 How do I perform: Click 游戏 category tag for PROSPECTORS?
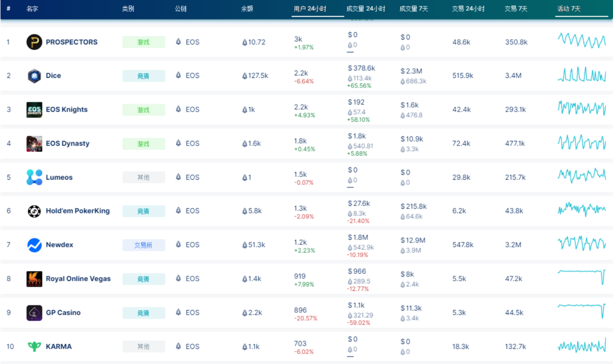144,42
